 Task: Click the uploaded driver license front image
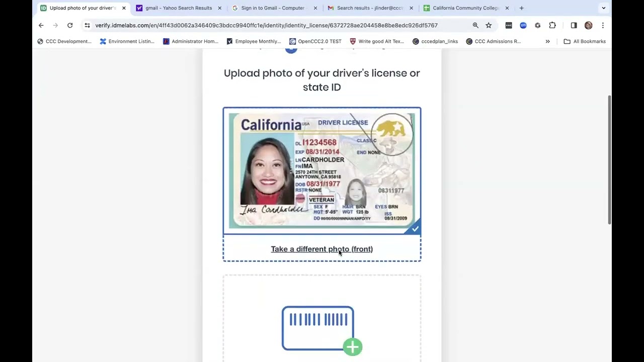[322, 171]
